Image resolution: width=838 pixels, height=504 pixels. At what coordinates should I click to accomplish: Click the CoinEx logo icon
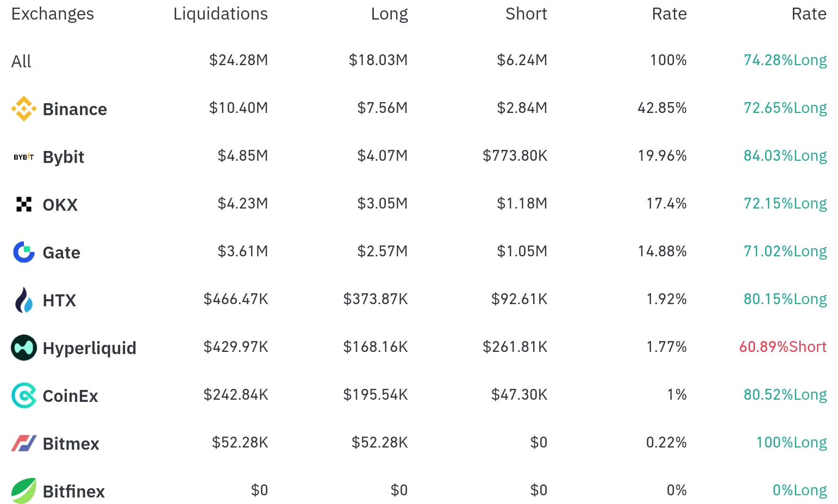(23, 396)
